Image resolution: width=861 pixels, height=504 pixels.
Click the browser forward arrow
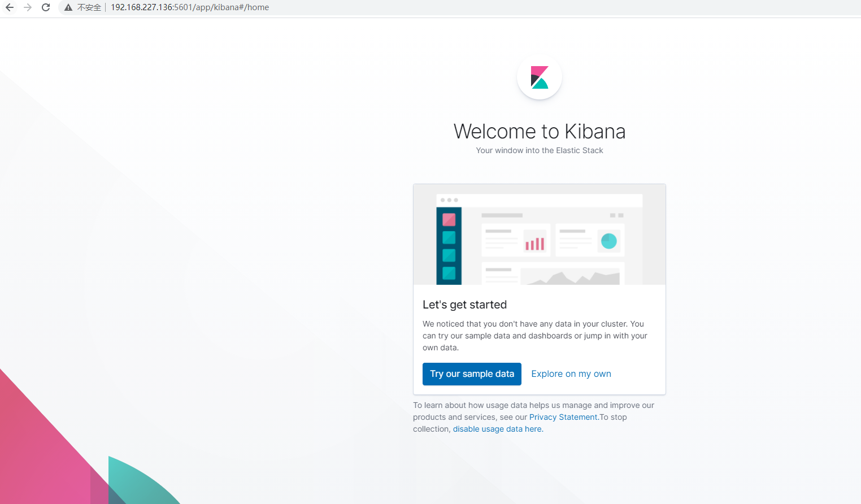click(28, 7)
